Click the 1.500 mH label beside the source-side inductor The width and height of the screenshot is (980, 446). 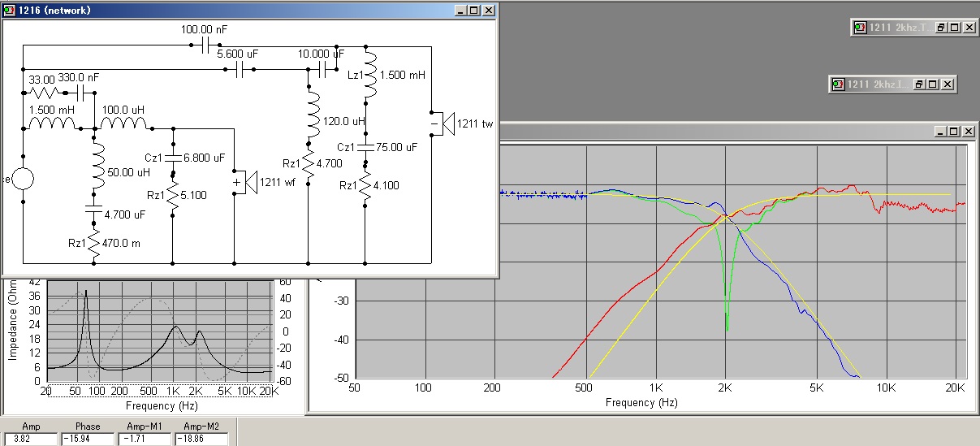point(51,110)
